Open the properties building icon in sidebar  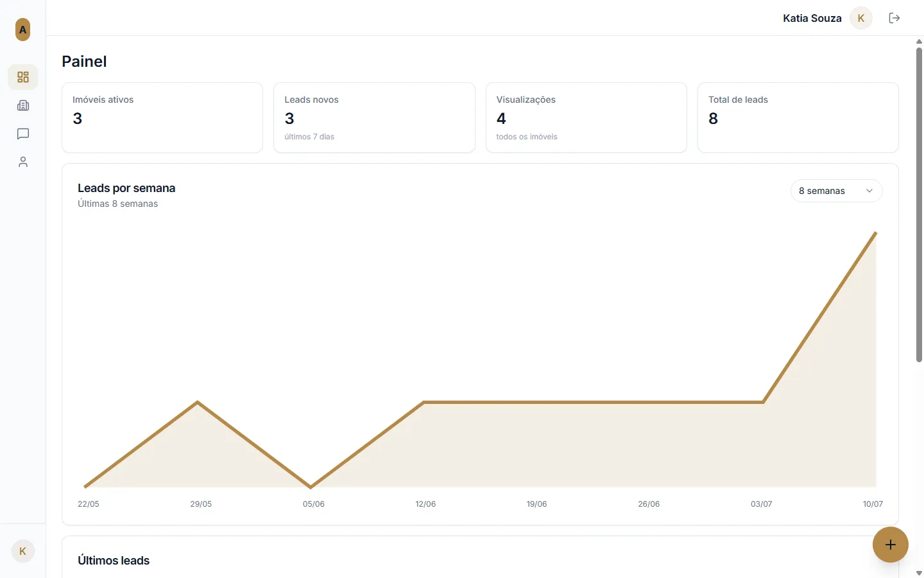coord(23,105)
